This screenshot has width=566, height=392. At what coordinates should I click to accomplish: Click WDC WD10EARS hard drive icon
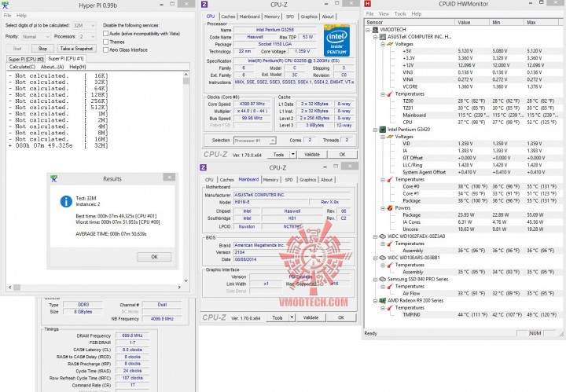pos(383,258)
